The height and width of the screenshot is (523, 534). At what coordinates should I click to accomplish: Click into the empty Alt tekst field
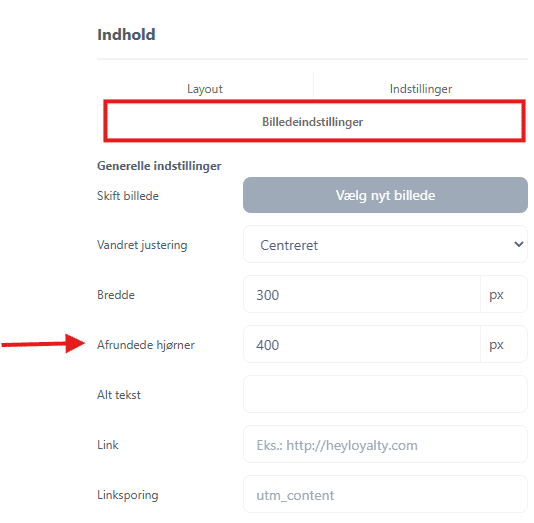pos(385,394)
